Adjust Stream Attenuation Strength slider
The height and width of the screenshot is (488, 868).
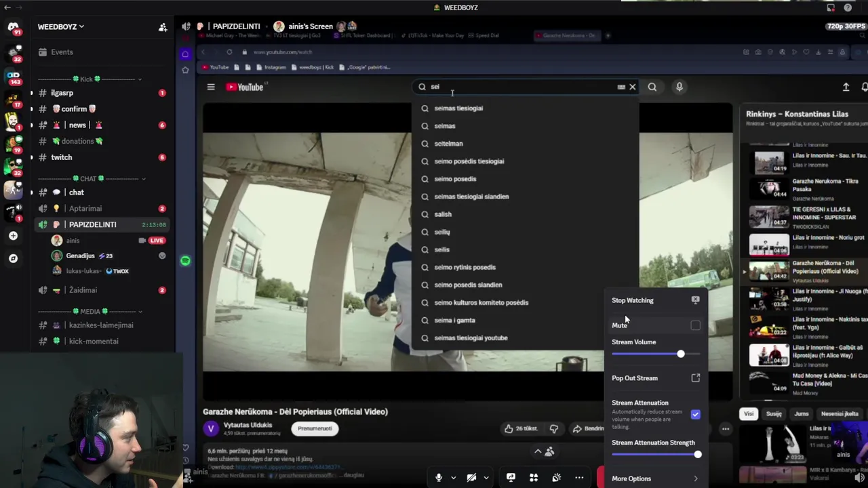click(656, 454)
